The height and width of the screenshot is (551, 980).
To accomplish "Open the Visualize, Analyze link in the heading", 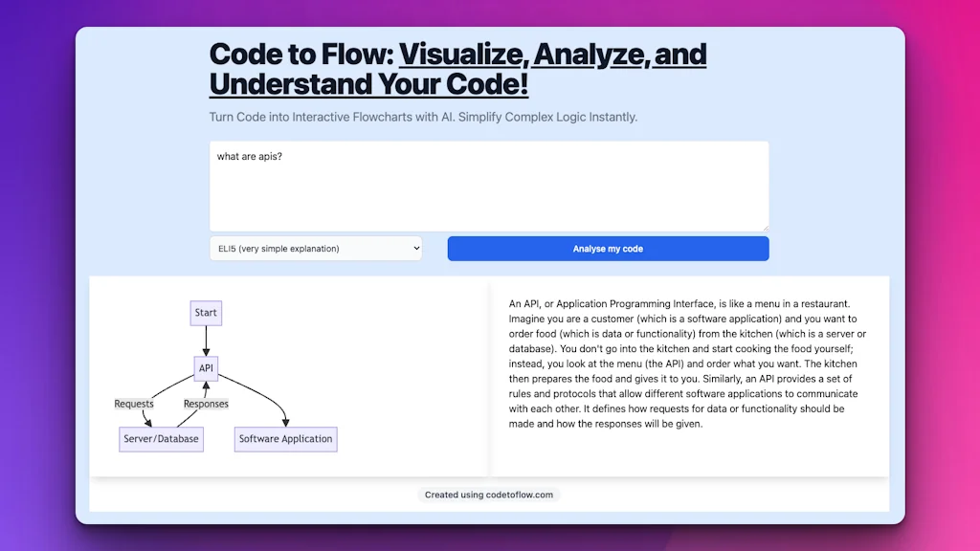I will point(553,55).
